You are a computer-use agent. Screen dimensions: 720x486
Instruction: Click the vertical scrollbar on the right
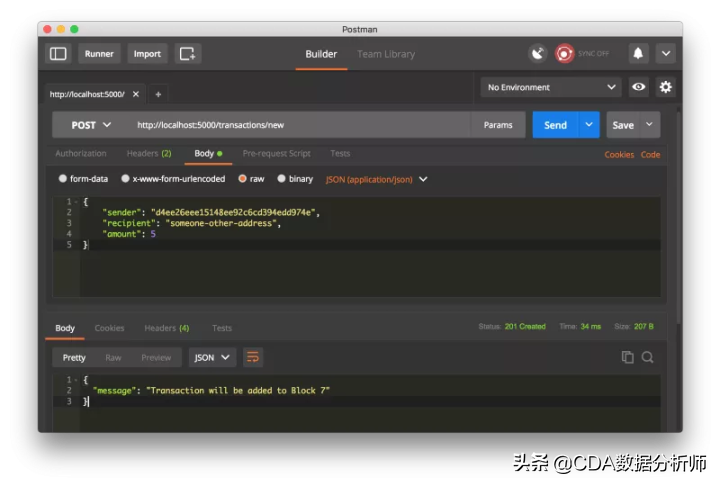(679, 216)
